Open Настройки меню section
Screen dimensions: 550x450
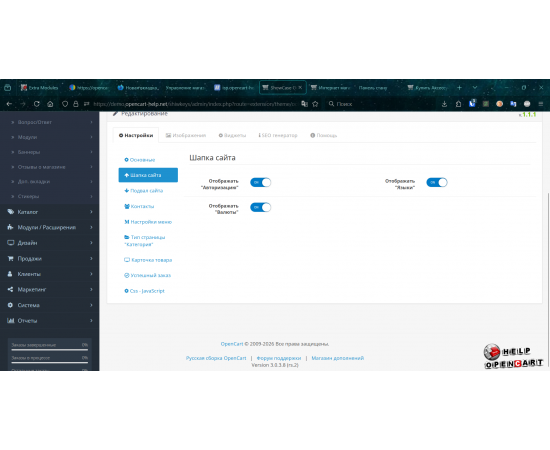[148, 222]
